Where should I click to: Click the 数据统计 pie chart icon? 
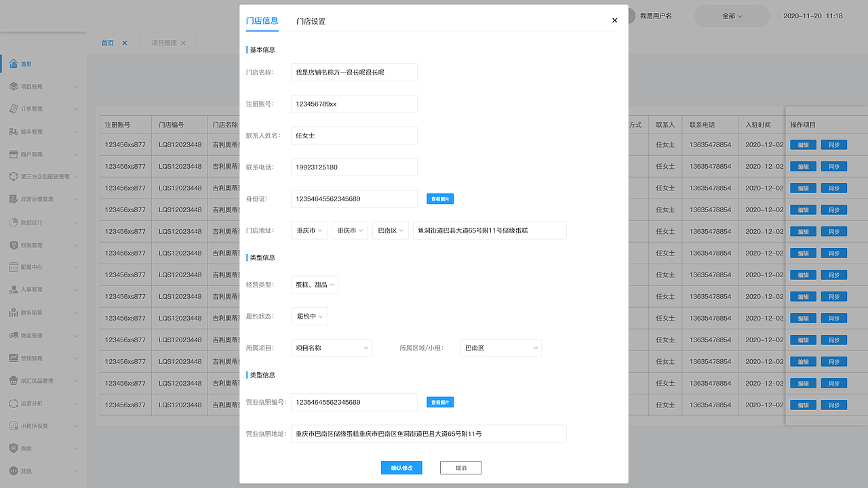pos(14,222)
